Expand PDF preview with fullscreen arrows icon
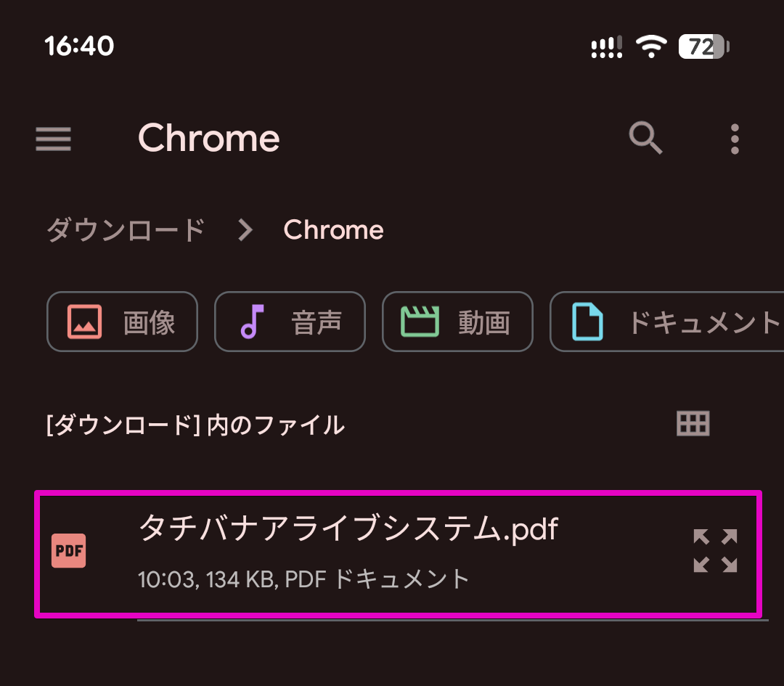The image size is (784, 686). [x=715, y=550]
